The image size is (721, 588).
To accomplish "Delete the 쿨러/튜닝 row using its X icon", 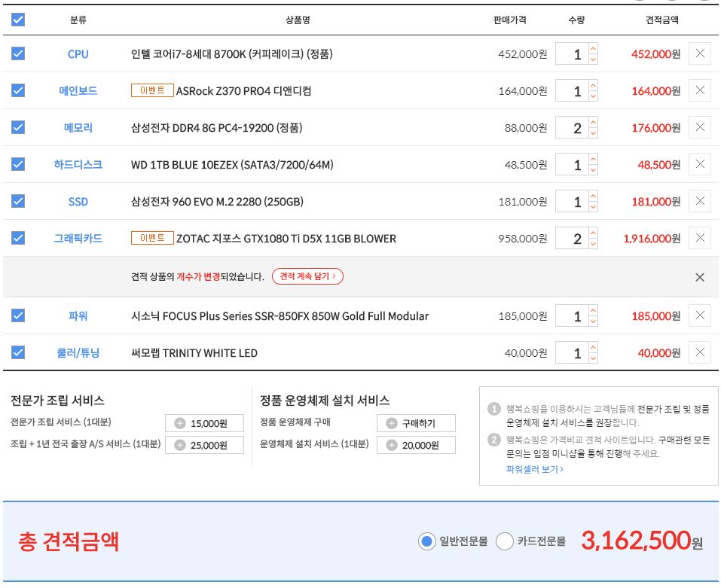I will 700,352.
